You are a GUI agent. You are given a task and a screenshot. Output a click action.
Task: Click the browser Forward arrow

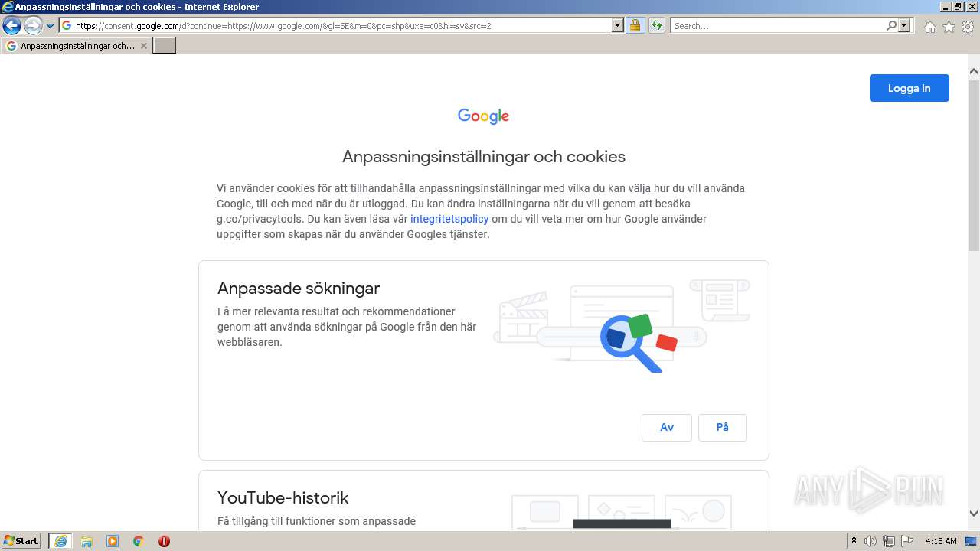33,26
